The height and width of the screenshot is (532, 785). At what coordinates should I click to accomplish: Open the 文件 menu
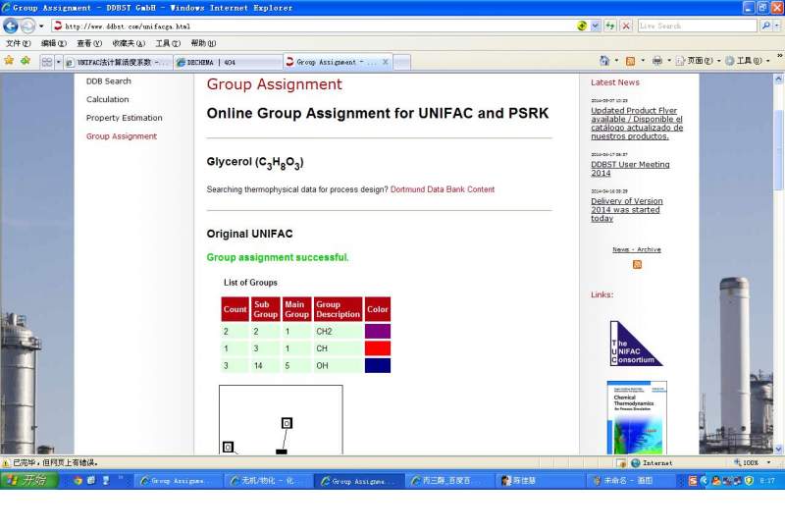[18, 43]
